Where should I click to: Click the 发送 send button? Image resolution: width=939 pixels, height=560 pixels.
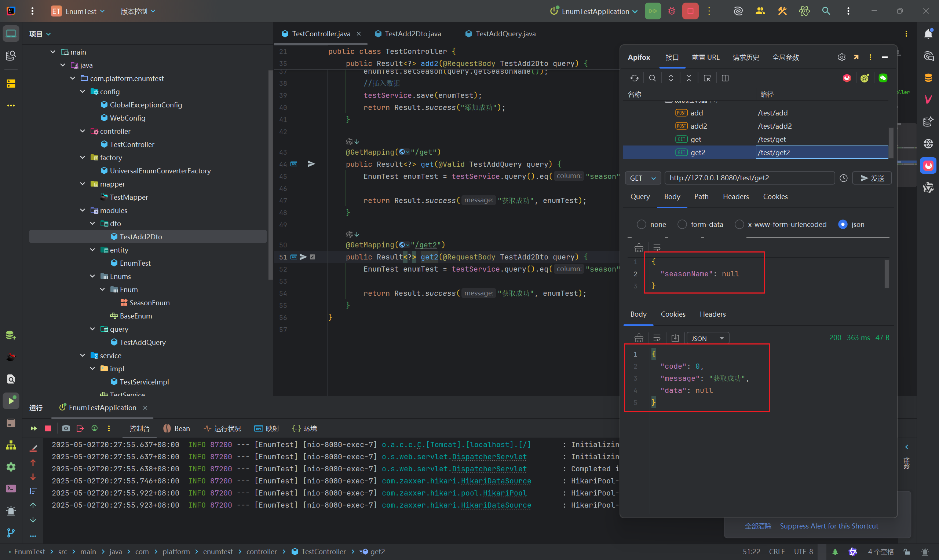[872, 178]
